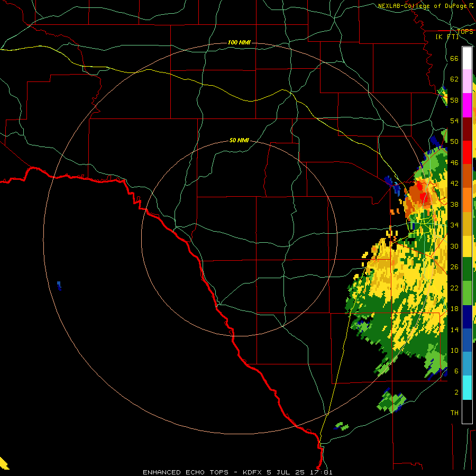Click the legend value 66

[454, 58]
